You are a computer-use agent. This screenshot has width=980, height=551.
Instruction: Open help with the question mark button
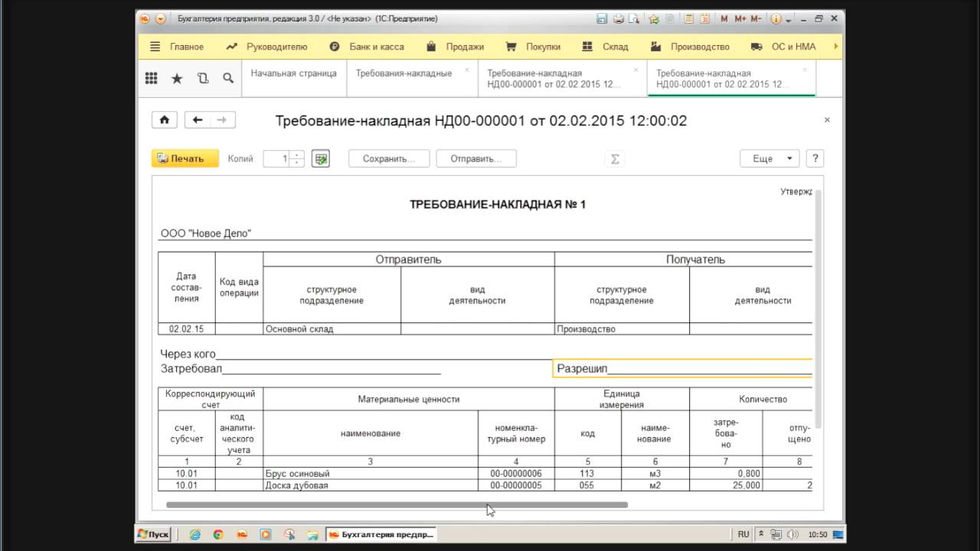pyautogui.click(x=815, y=158)
